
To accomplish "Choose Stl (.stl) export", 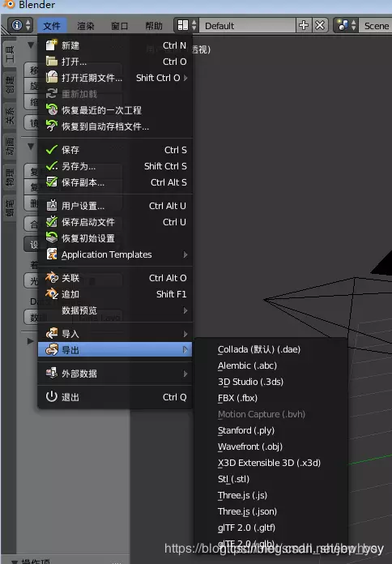I will point(234,479).
